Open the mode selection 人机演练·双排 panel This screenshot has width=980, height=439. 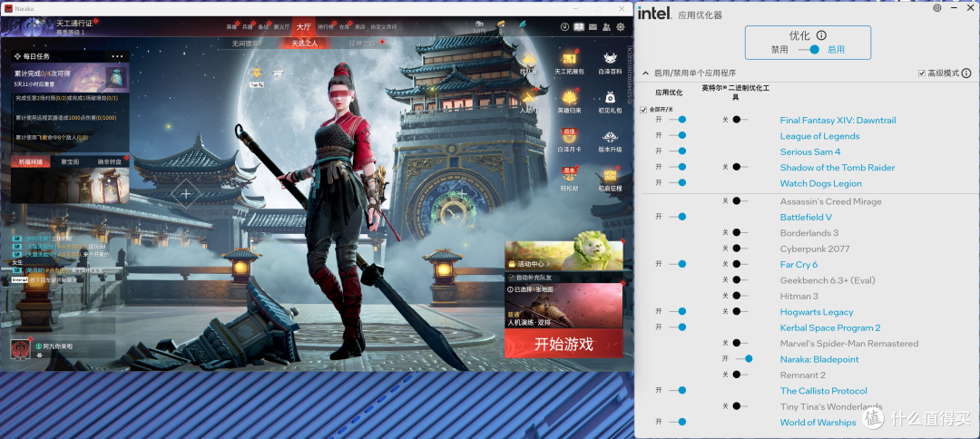(563, 307)
